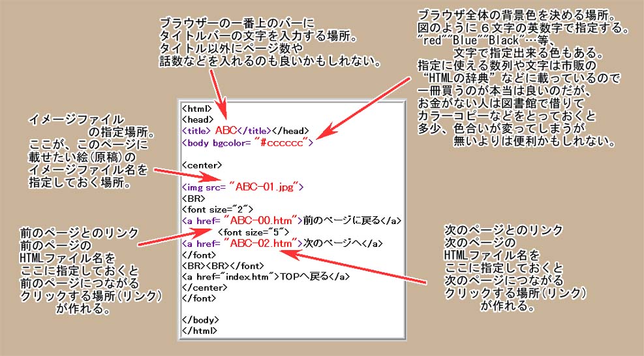Click the <font size="2"> line
This screenshot has width=644, height=356.
coord(218,209)
